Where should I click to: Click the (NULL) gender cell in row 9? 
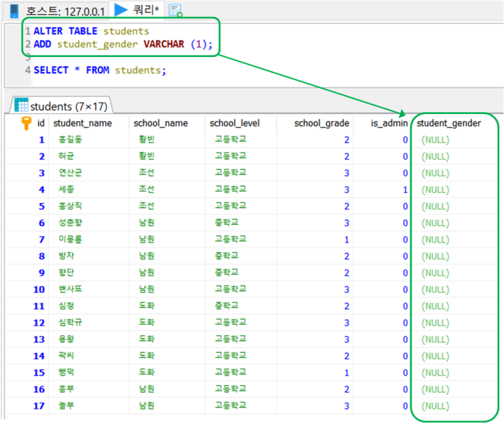click(435, 273)
